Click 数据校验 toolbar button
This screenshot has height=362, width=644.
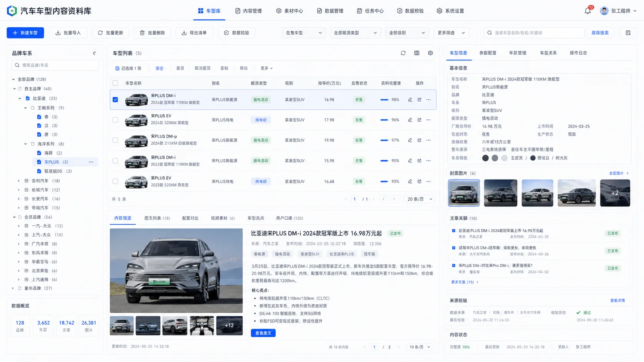click(236, 33)
